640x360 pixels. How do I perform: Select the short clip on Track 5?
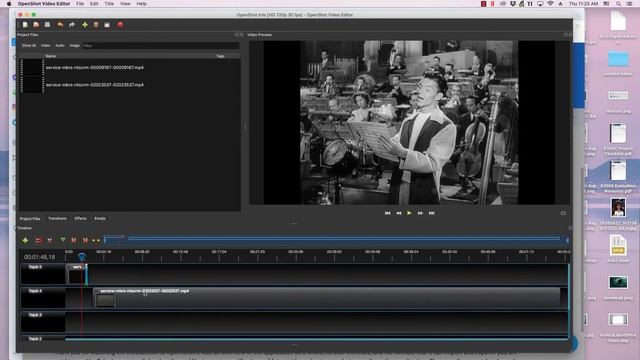coord(77,274)
